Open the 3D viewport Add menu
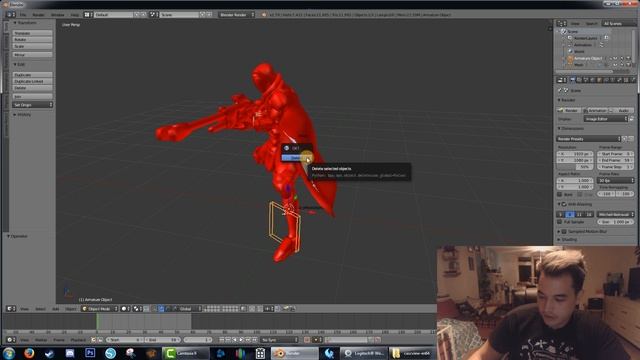The height and width of the screenshot is (360, 640). [x=56, y=309]
